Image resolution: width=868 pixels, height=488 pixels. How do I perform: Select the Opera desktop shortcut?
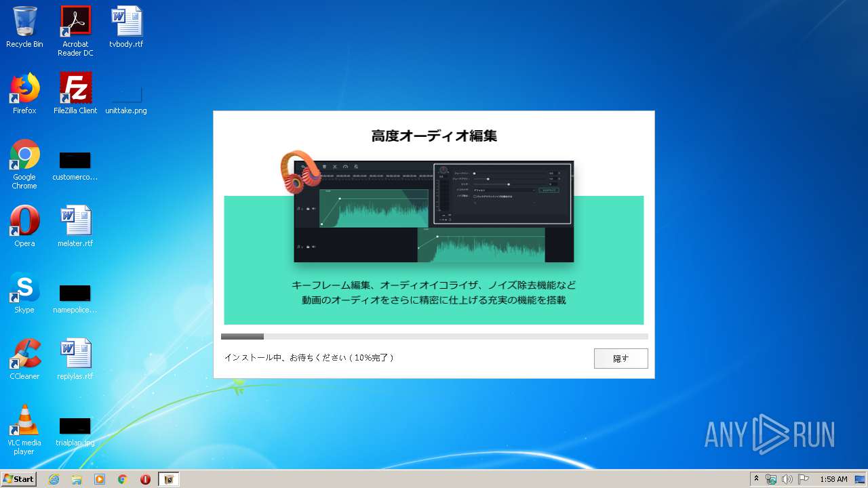pyautogui.click(x=24, y=226)
